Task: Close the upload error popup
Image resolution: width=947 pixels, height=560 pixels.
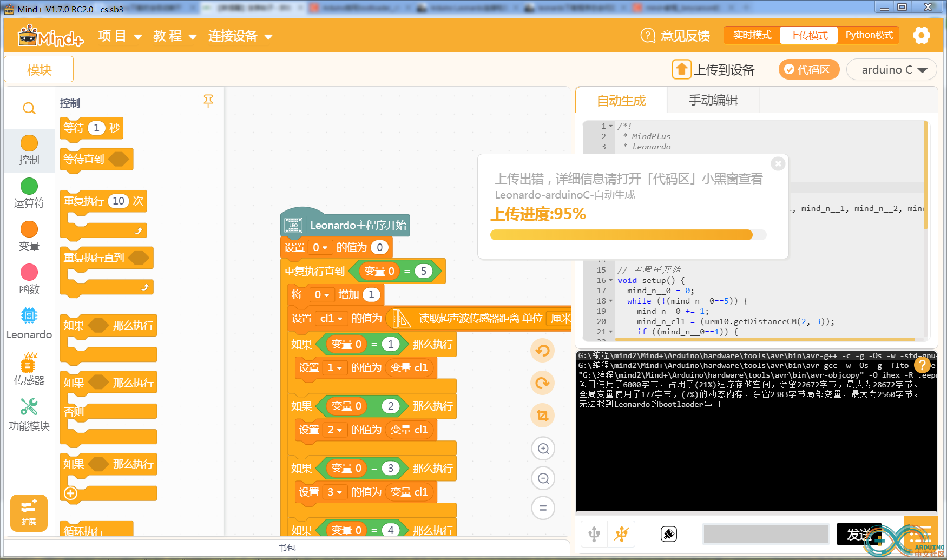Action: pyautogui.click(x=778, y=163)
